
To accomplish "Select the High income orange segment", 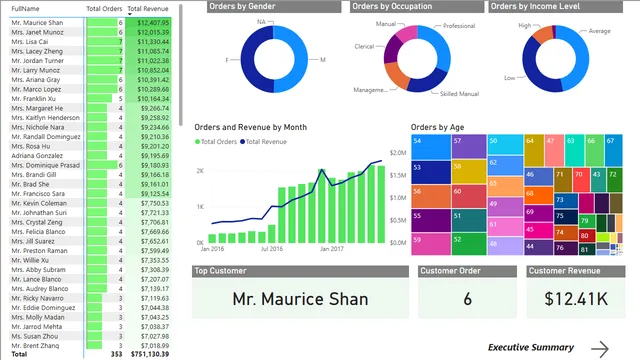I will [543, 35].
